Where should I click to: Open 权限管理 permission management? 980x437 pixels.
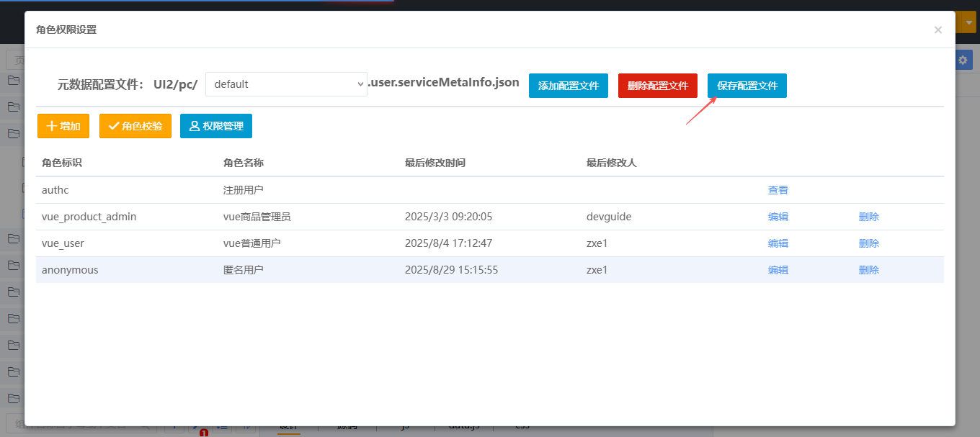[215, 126]
